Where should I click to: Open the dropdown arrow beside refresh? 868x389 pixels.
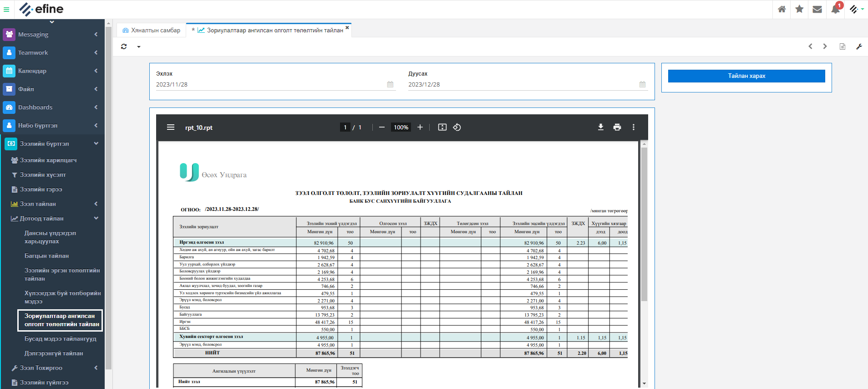pyautogui.click(x=139, y=46)
